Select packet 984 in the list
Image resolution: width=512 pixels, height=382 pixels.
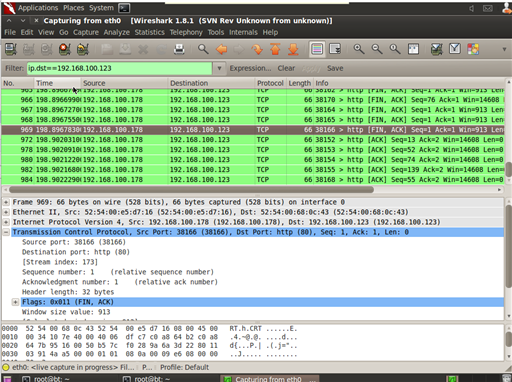pos(253,180)
